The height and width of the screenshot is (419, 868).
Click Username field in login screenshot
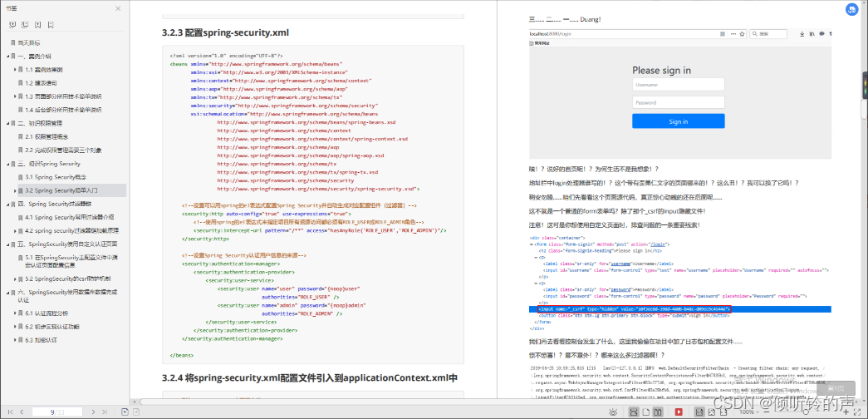(x=678, y=84)
